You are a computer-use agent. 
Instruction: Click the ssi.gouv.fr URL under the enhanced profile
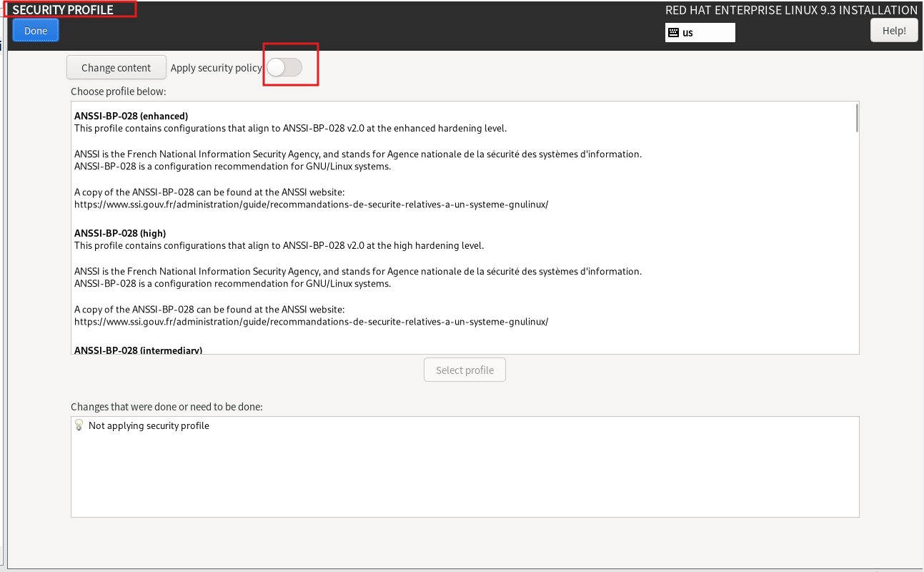(x=312, y=204)
